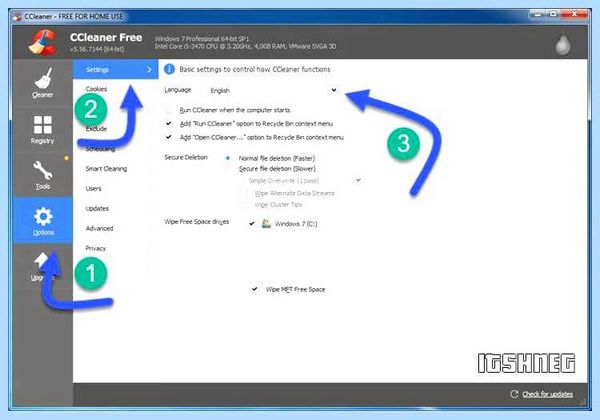Open the Language dropdown
The image size is (600, 420).
pos(273,90)
